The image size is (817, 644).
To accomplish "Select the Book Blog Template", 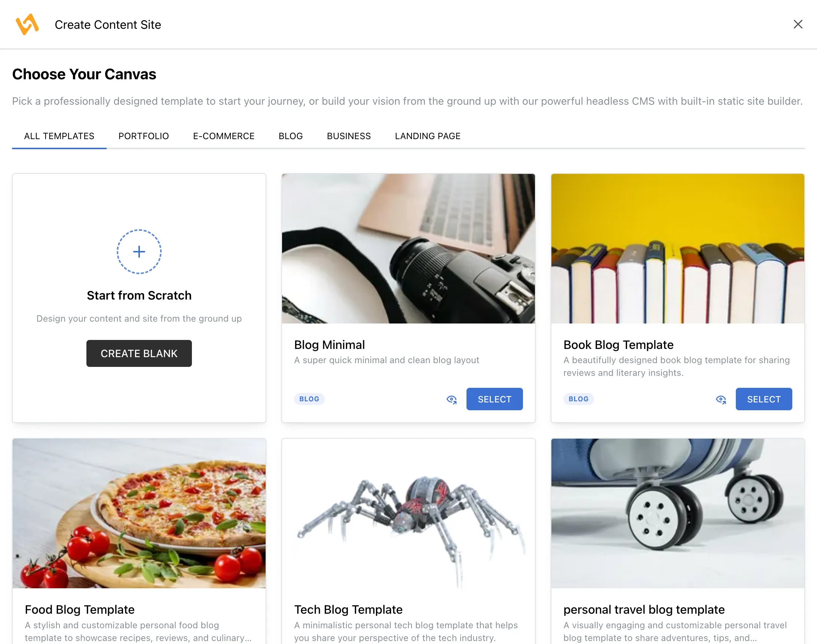I will pyautogui.click(x=764, y=399).
